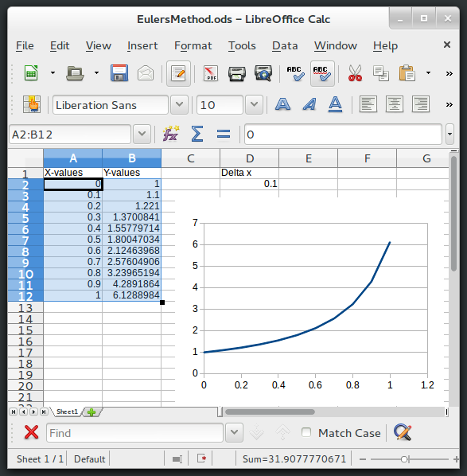This screenshot has height=476, width=467.
Task: Expand the Name Box A2:B12 dropdown
Action: [142, 134]
